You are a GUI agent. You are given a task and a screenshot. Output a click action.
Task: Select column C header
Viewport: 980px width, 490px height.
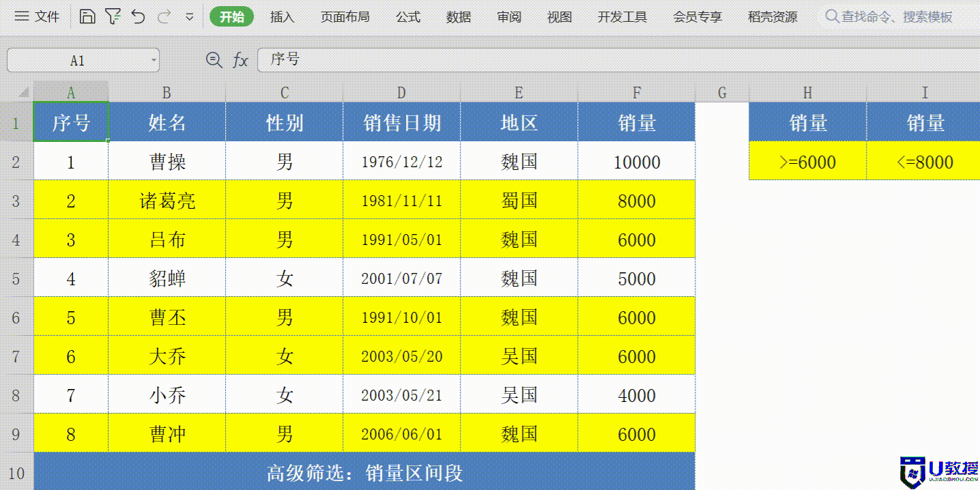pos(285,92)
